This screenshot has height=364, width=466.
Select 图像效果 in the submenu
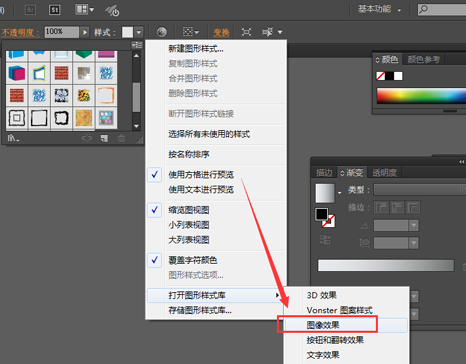point(346,325)
